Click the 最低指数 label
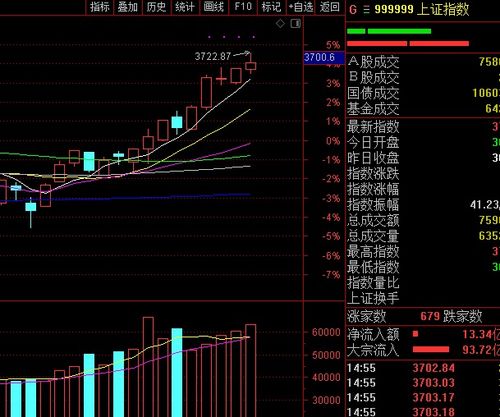This screenshot has width=500, height=417. point(373,267)
